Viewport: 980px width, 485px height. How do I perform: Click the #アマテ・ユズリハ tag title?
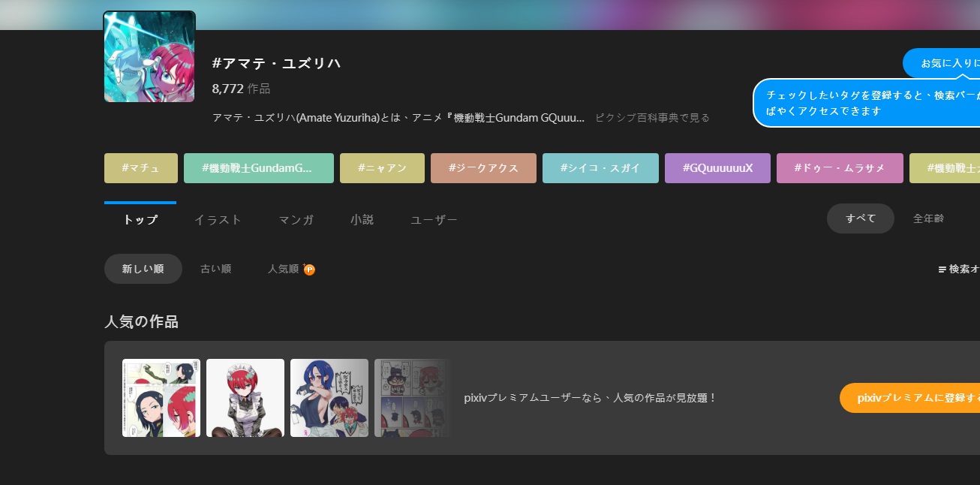coord(277,63)
